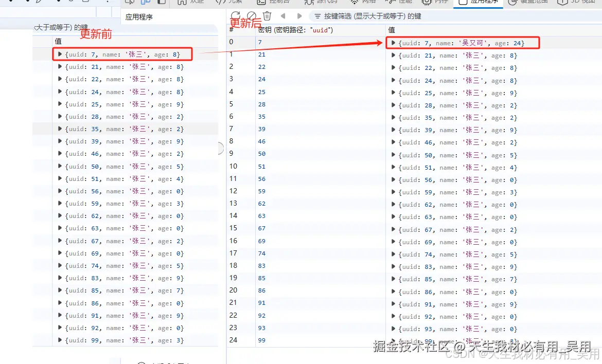Viewport: 602px width, 364px height.
Task: Click the 应用程序 sidebar panel title
Action: pos(139,17)
